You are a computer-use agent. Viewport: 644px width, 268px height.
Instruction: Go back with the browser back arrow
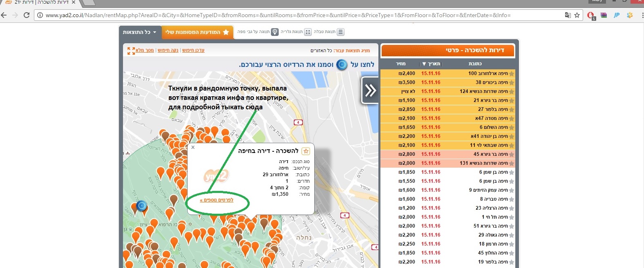tap(4, 15)
